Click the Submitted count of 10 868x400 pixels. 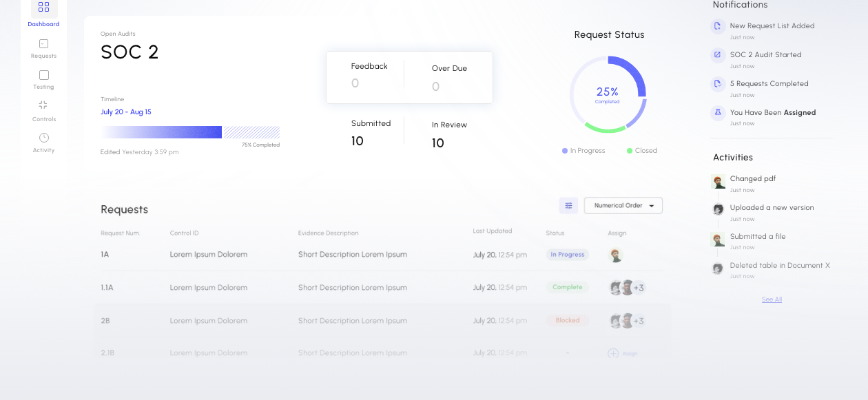358,141
